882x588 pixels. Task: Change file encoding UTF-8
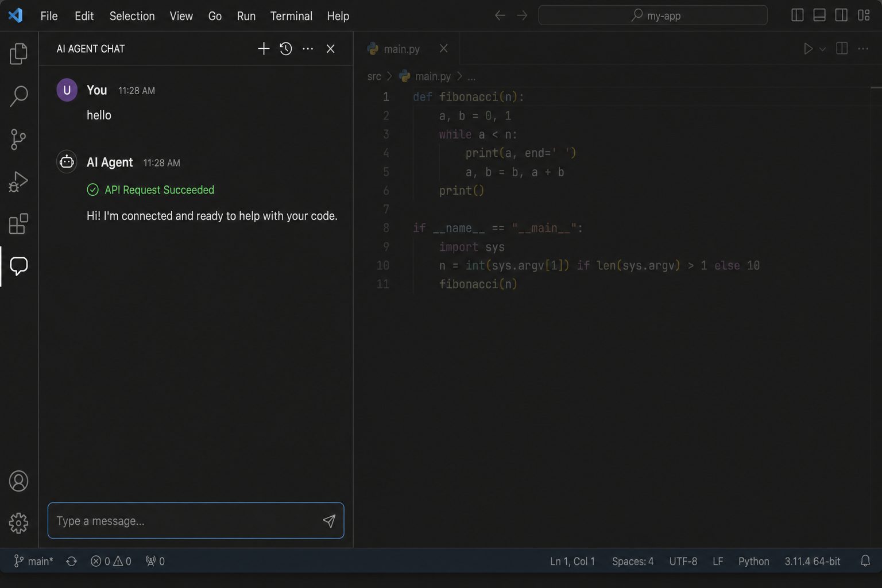[x=683, y=561]
